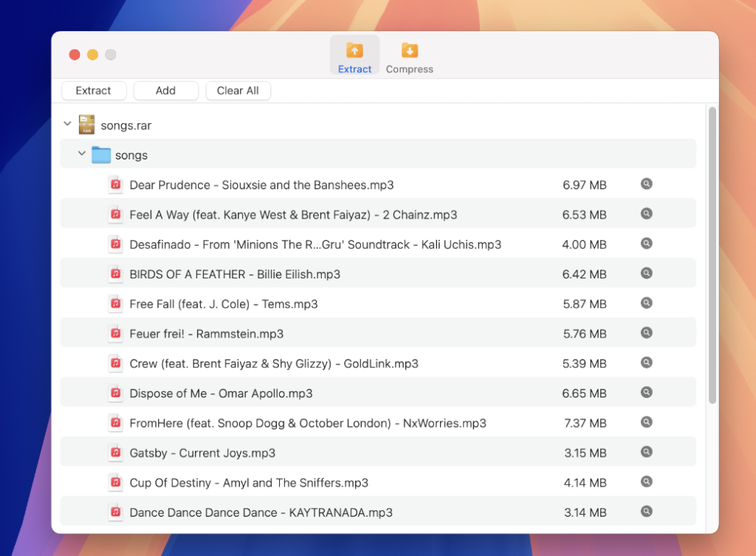Collapse the songs.rar archive entry

tap(67, 124)
